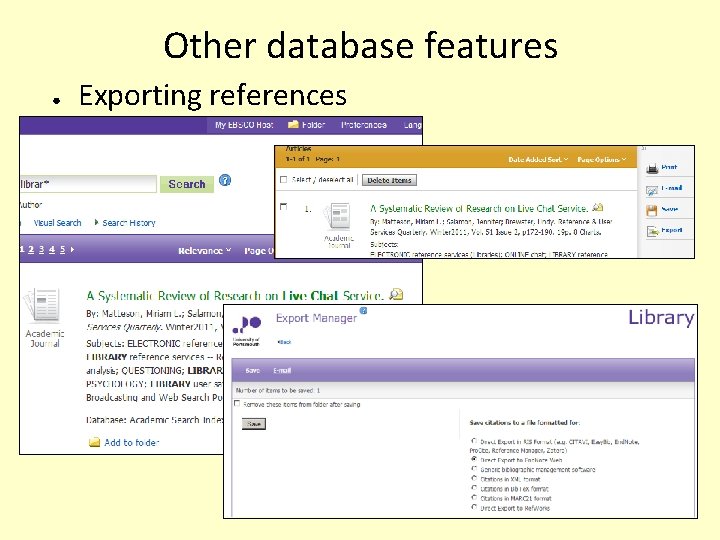Image resolution: width=720 pixels, height=540 pixels.
Task: Select Citations in BibTeX format radio
Action: click(474, 488)
